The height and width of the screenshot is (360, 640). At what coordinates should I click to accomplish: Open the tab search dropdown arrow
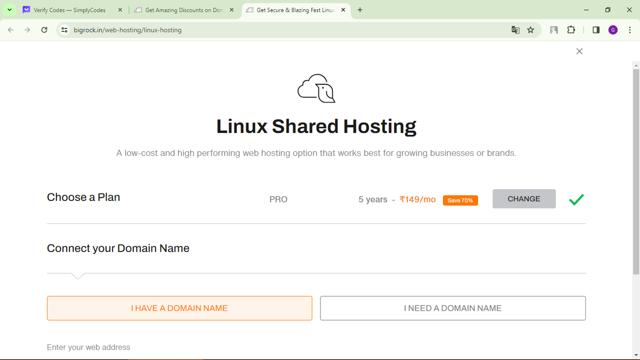(x=9, y=10)
